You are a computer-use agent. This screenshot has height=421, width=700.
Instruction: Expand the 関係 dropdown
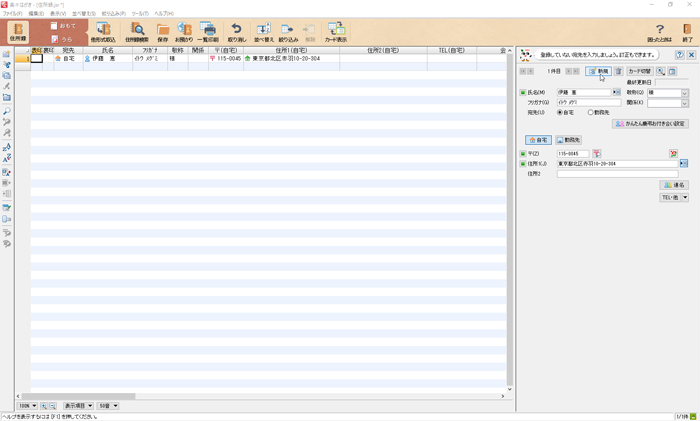click(684, 103)
